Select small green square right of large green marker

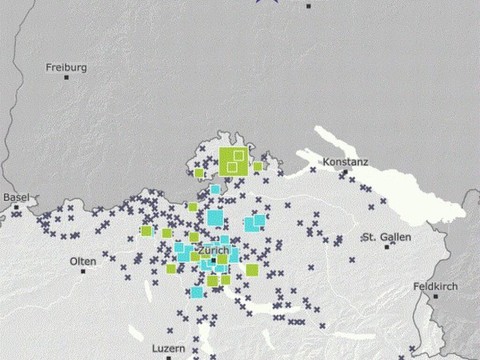(x=258, y=166)
